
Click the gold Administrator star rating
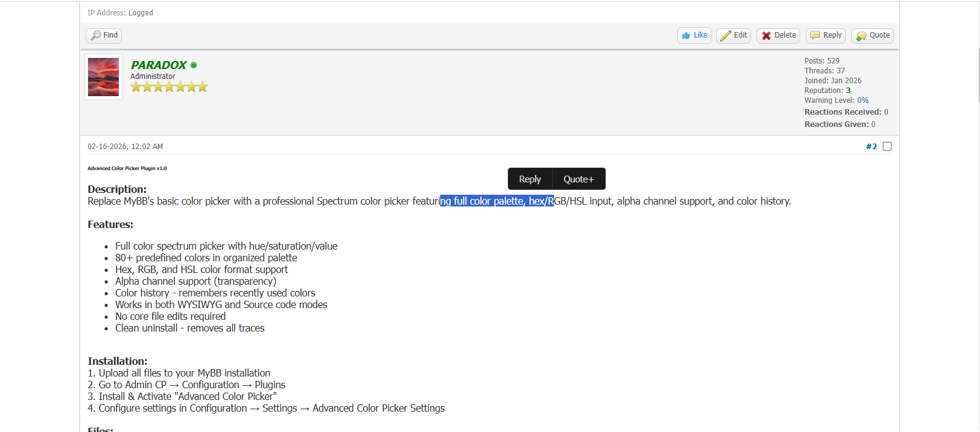tap(169, 87)
